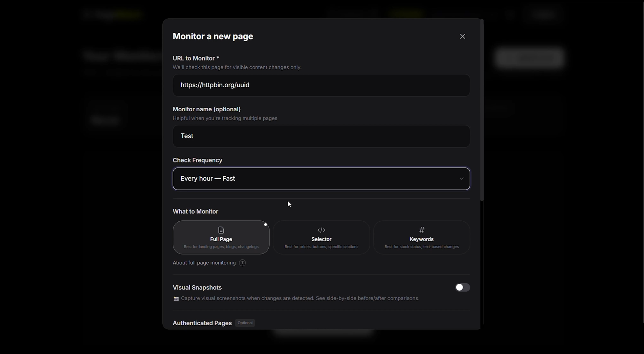Toggle the Visual Snapshots switch
The height and width of the screenshot is (354, 644).
pos(462,287)
